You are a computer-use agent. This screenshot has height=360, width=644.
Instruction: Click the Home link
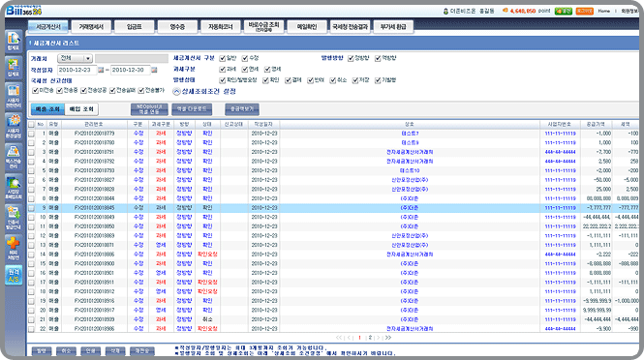tap(603, 11)
